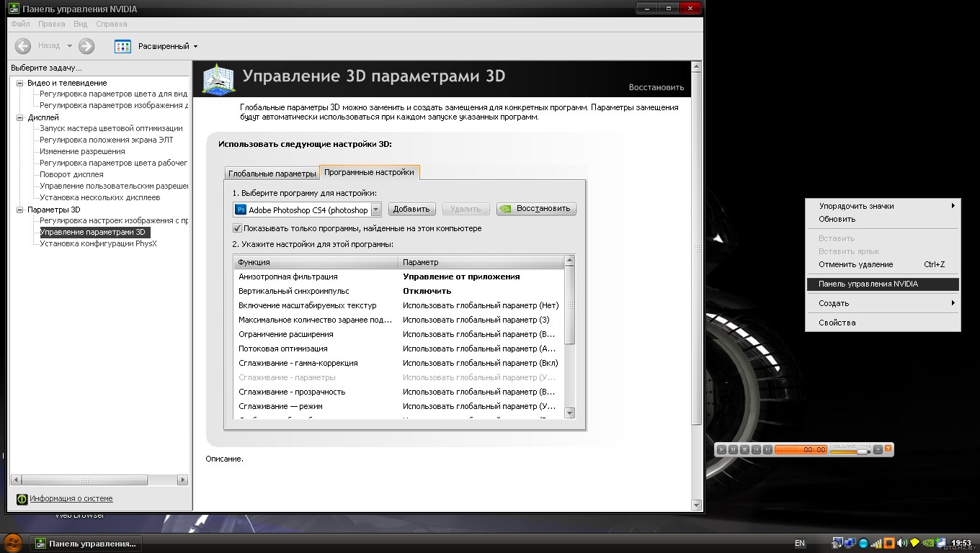Click the Photoshop icon in the program combo box

tap(241, 210)
